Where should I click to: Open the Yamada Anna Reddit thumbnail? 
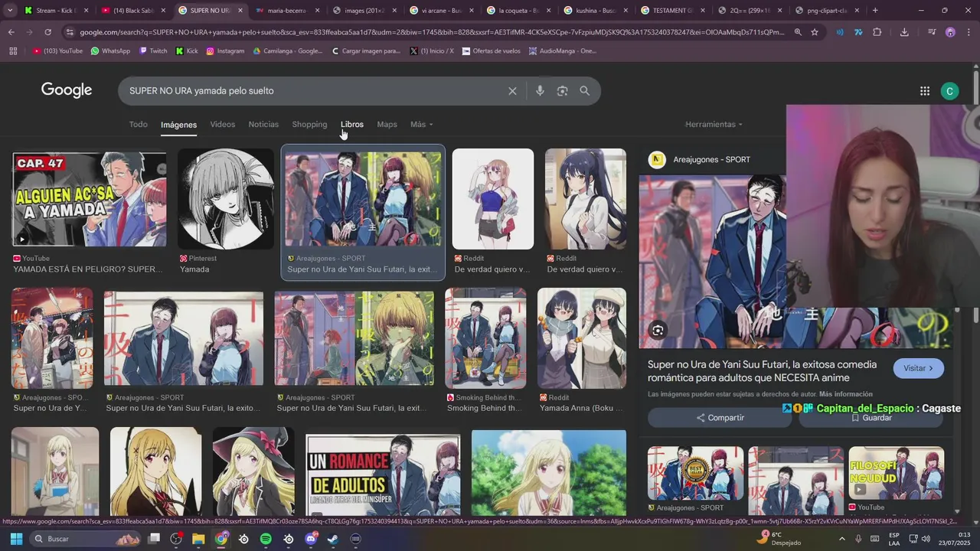click(x=582, y=338)
